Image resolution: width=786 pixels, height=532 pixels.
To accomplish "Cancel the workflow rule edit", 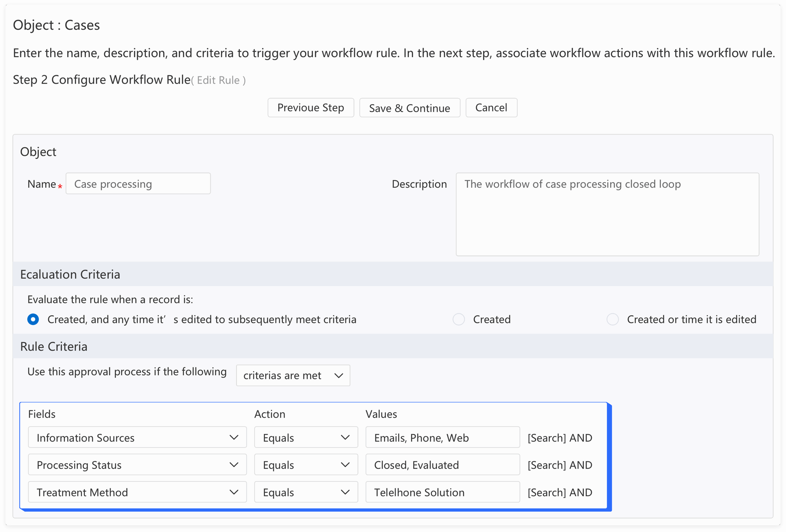I will point(491,108).
